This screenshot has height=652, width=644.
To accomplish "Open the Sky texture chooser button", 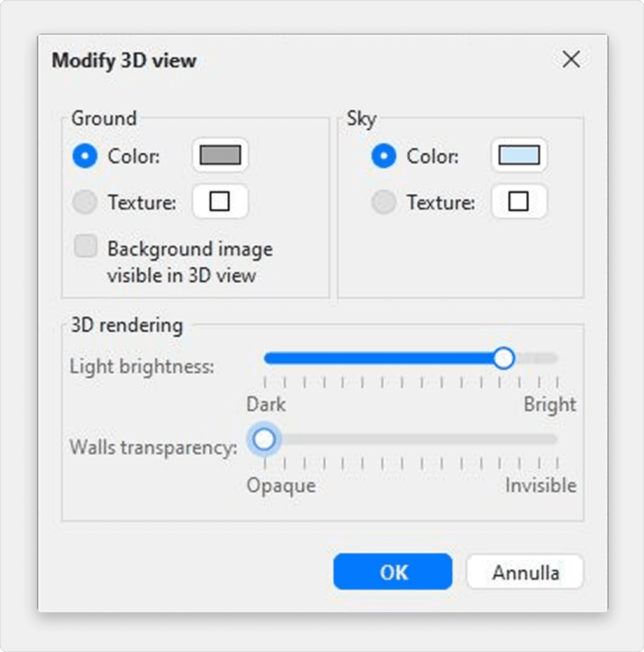I will click(519, 202).
